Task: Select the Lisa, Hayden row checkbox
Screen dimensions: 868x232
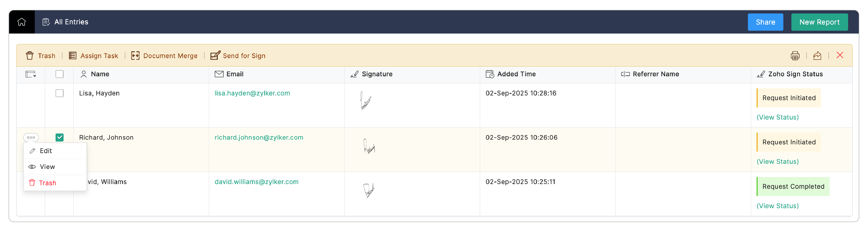Action: pos(59,93)
